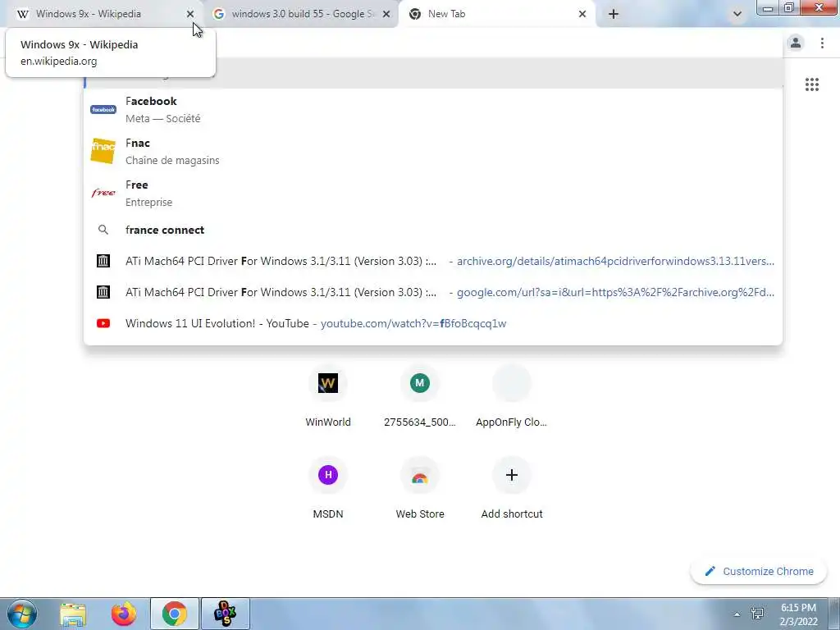Click the YouTube icon in the suggestion list
Image resolution: width=840 pixels, height=630 pixels.
[x=103, y=323]
